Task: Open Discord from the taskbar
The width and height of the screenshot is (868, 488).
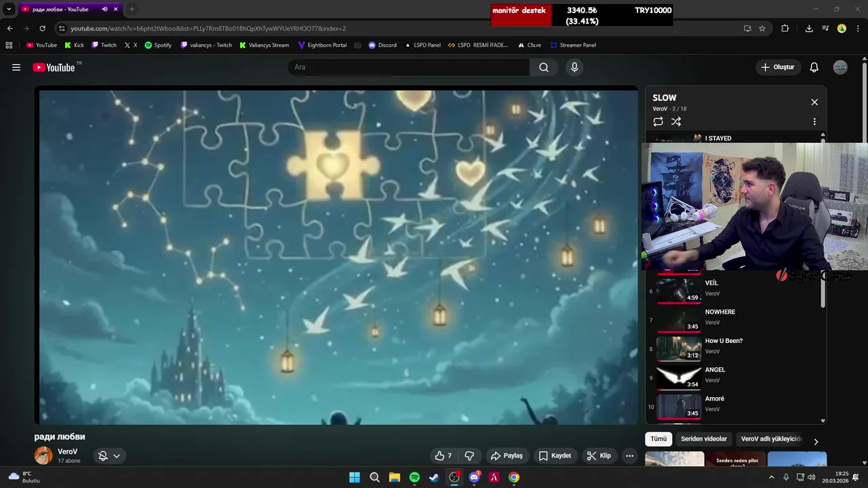Action: coord(474,477)
